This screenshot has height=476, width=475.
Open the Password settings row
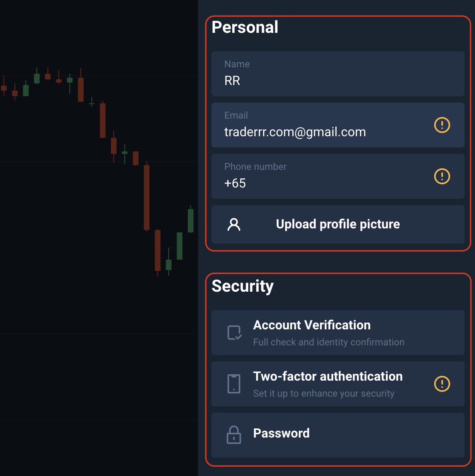coord(338,435)
